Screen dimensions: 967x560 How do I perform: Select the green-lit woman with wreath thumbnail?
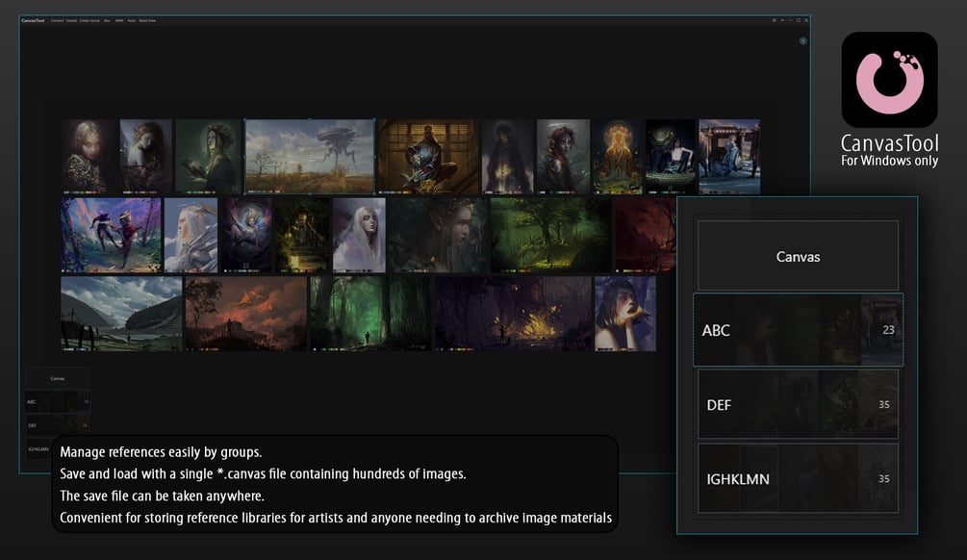[209, 157]
